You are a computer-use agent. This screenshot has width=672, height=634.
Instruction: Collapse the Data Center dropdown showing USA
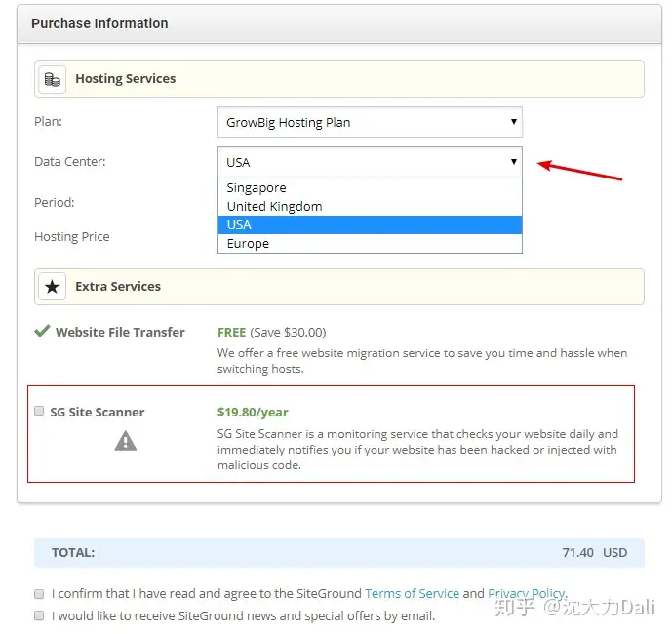coord(370,162)
